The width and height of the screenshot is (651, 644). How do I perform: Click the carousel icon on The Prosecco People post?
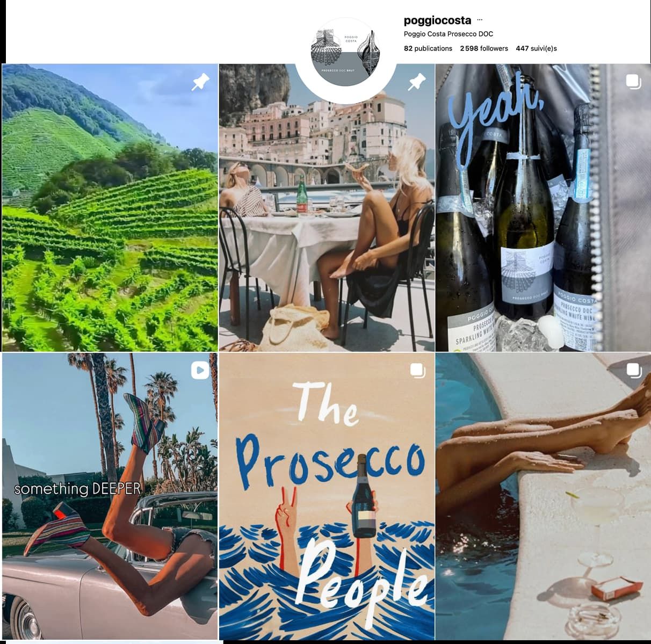coord(417,370)
